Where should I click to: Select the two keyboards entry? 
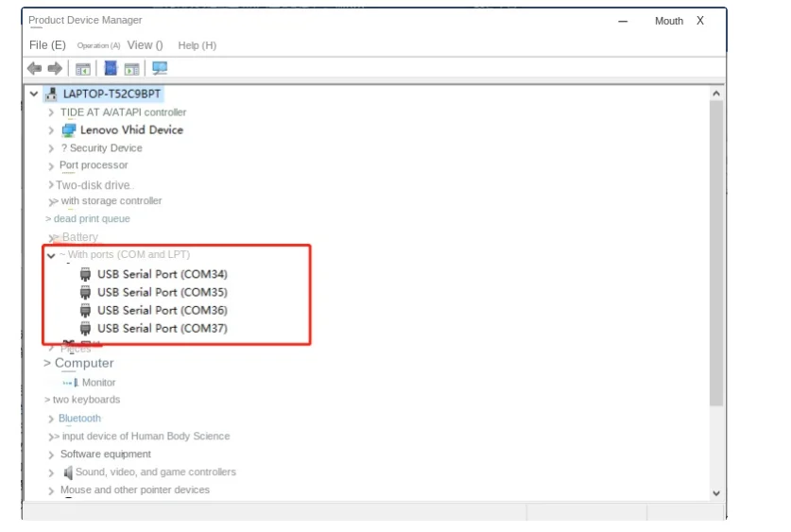(x=86, y=400)
